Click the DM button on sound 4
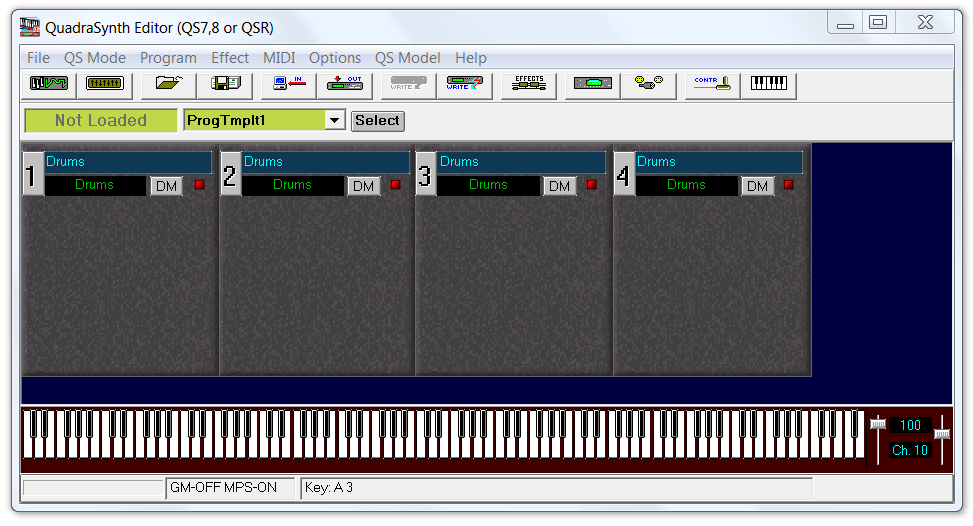The height and width of the screenshot is (526, 973). 757,186
